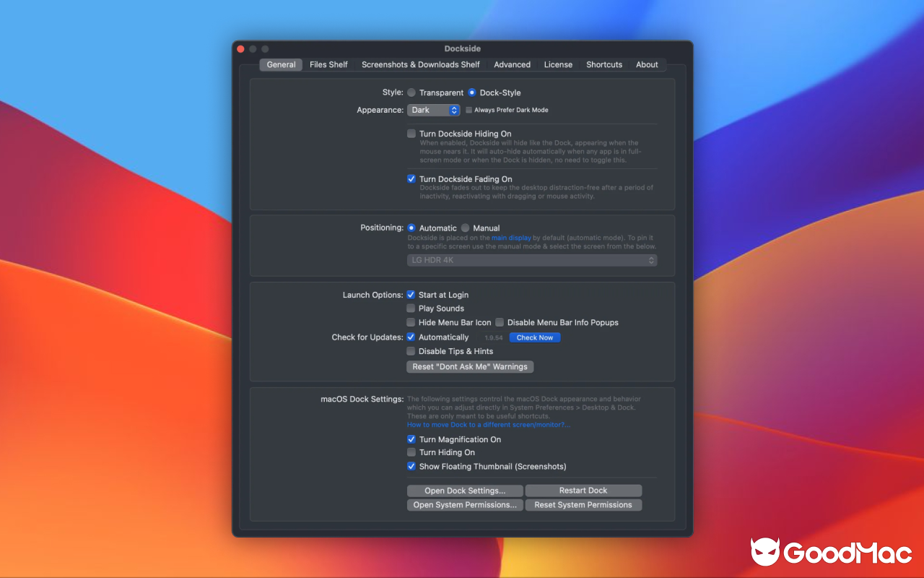Turn Dockside Hiding On
Viewport: 924px width, 578px height.
pyautogui.click(x=411, y=134)
